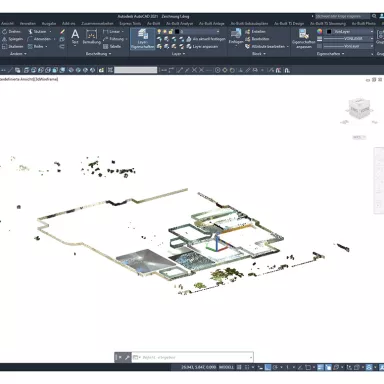Expand the Beschriftung panel dropdown
The height and width of the screenshot is (384, 384).
(98, 54)
